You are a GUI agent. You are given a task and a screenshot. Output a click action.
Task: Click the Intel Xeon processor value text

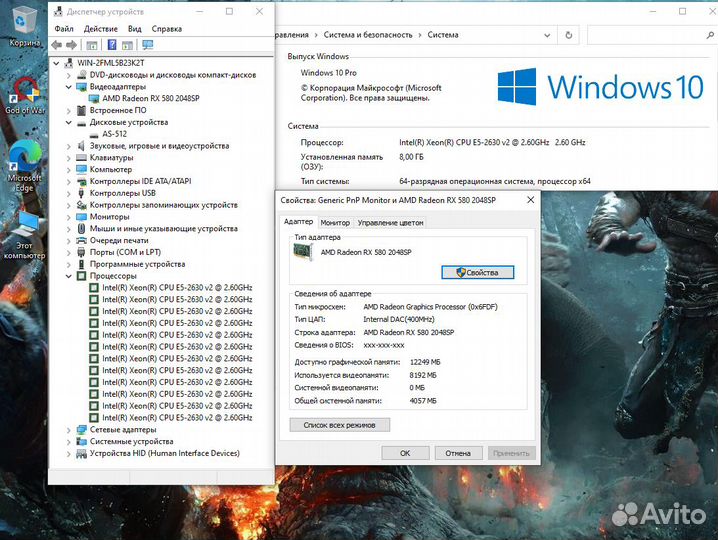click(492, 142)
